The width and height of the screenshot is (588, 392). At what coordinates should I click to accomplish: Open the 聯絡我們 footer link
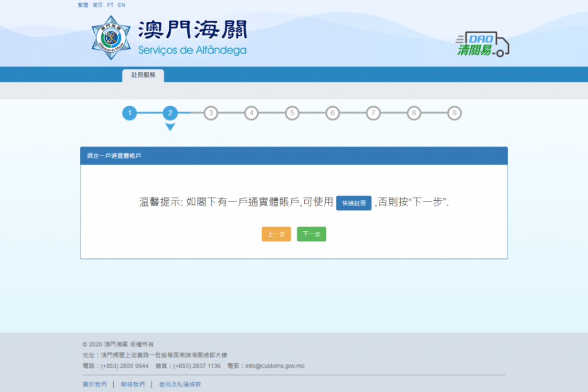pyautogui.click(x=133, y=385)
